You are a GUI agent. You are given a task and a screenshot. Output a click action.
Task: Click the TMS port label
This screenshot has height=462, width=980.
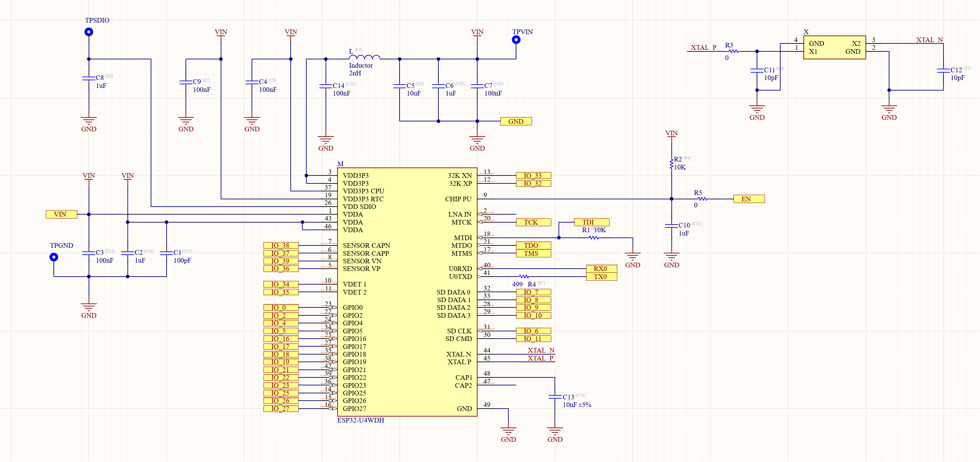(533, 253)
